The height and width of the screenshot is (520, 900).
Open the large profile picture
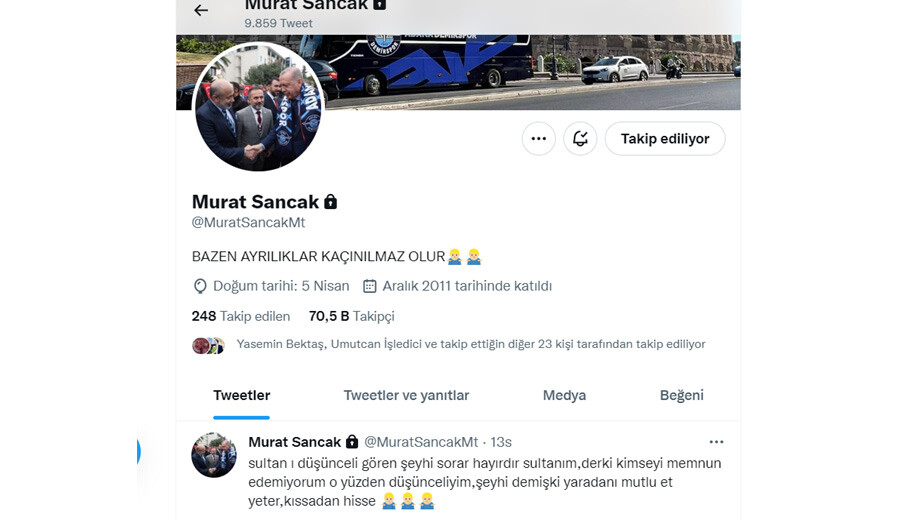click(258, 107)
